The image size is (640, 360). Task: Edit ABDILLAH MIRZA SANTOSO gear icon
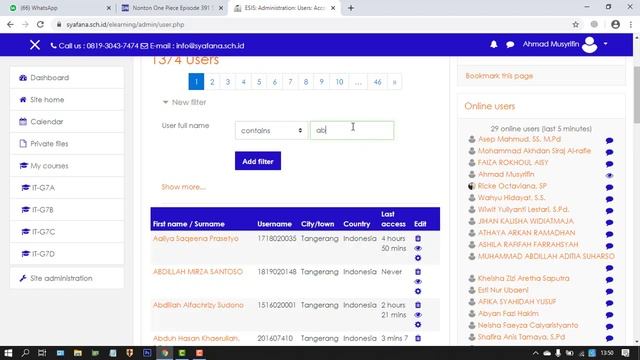[x=418, y=291]
